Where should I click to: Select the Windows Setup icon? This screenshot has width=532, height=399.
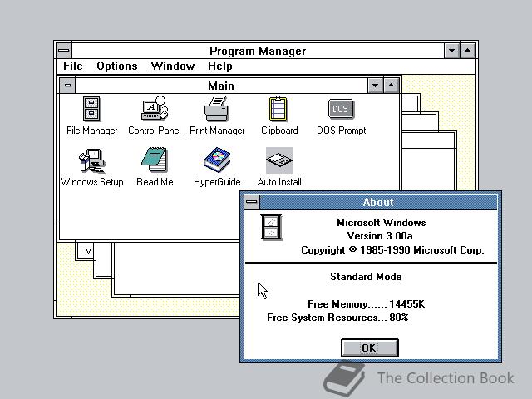click(91, 160)
